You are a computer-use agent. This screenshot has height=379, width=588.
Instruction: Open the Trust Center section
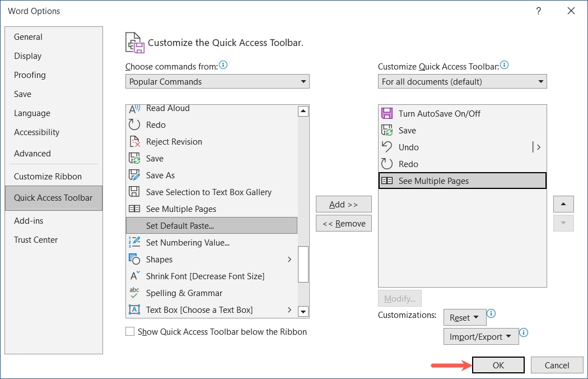click(36, 239)
